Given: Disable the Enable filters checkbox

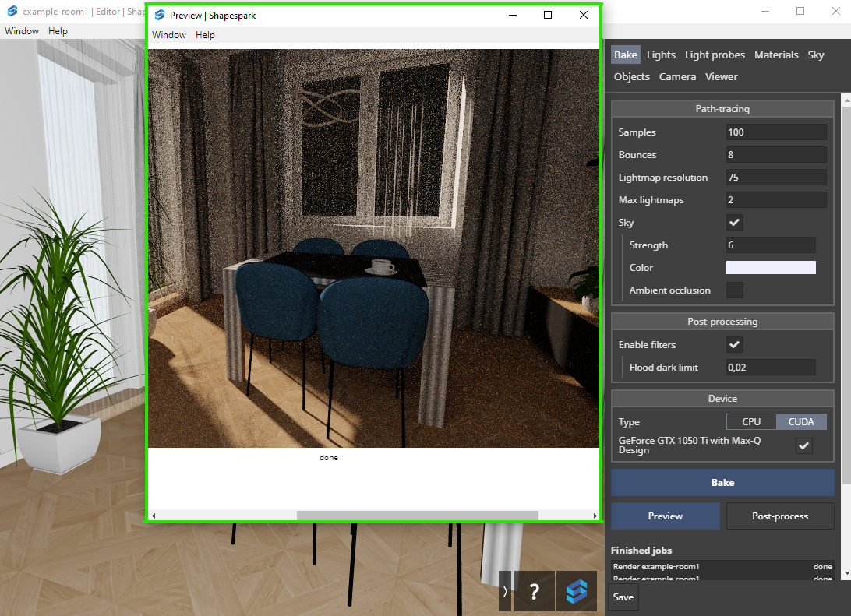Looking at the screenshot, I should click(x=734, y=344).
